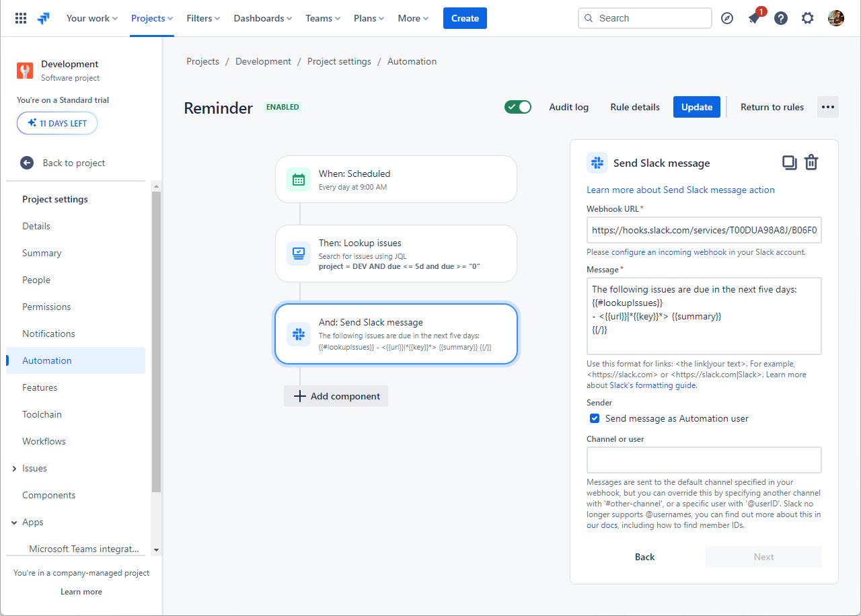This screenshot has height=616, width=861.
Task: Open help with the question mark icon
Action: pyautogui.click(x=780, y=18)
